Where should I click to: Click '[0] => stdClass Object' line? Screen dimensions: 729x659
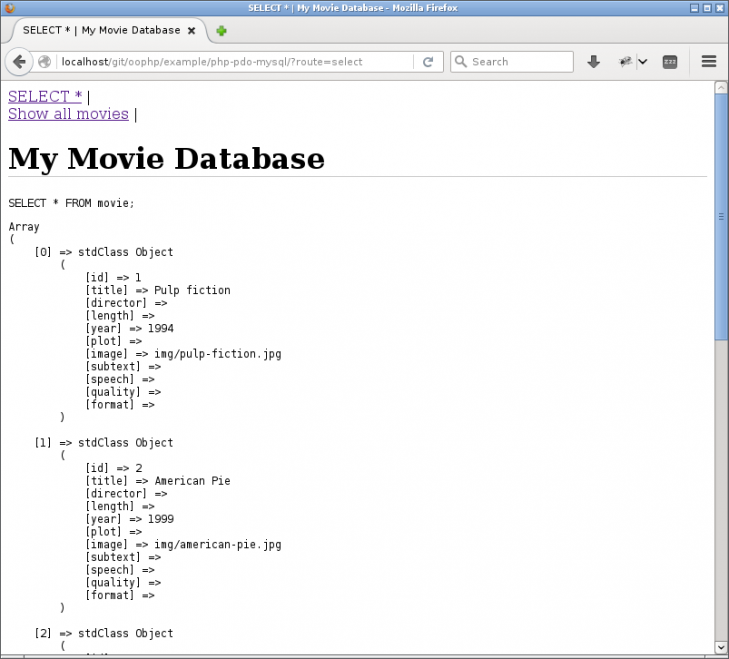pyautogui.click(x=104, y=252)
